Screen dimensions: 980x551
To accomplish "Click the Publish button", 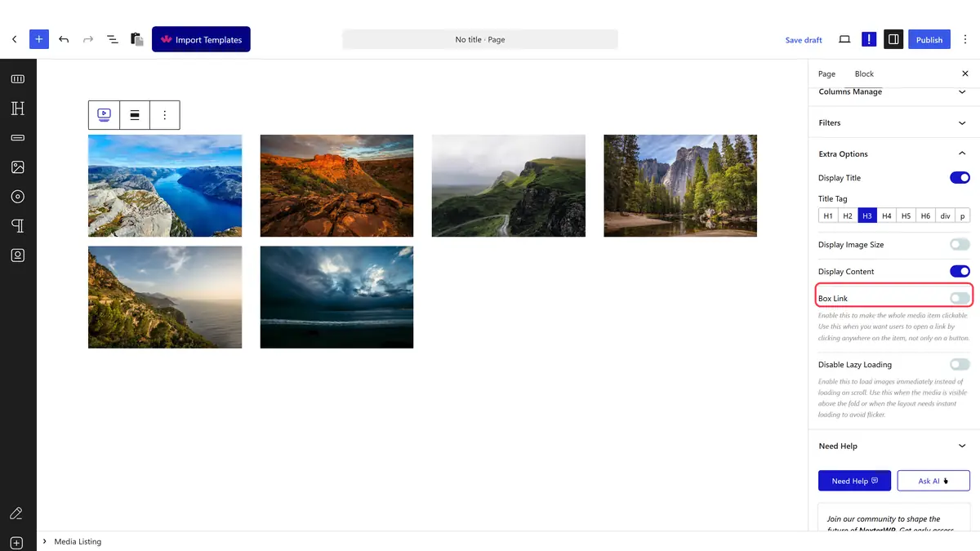I will [x=929, y=39].
